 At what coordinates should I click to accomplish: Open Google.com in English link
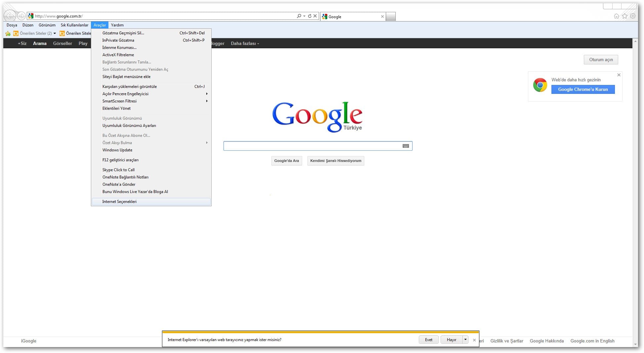click(592, 341)
